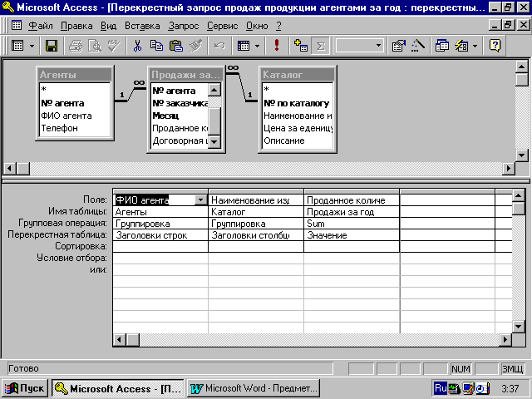Click the Copy toolbar icon

(x=156, y=46)
